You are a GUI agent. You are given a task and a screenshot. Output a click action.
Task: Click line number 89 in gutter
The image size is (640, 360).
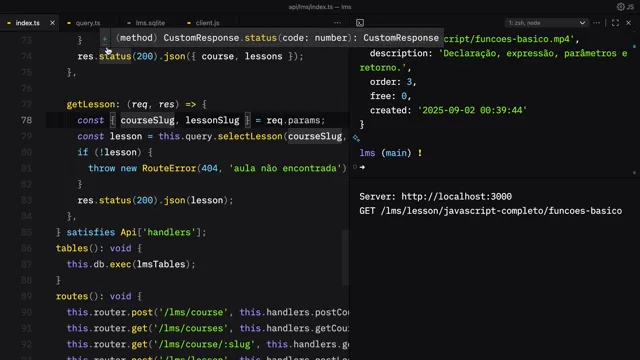pyautogui.click(x=26, y=296)
